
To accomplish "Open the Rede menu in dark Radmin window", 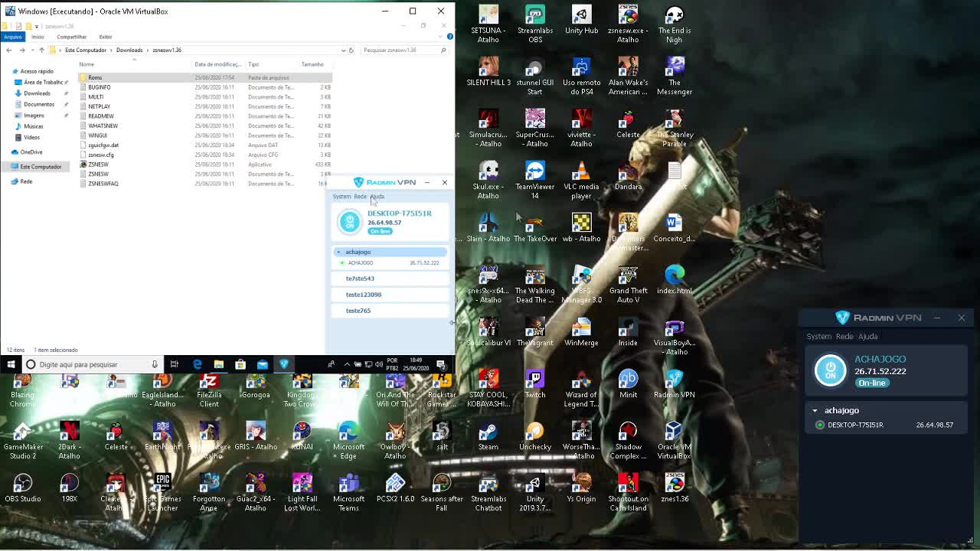I will (x=844, y=337).
